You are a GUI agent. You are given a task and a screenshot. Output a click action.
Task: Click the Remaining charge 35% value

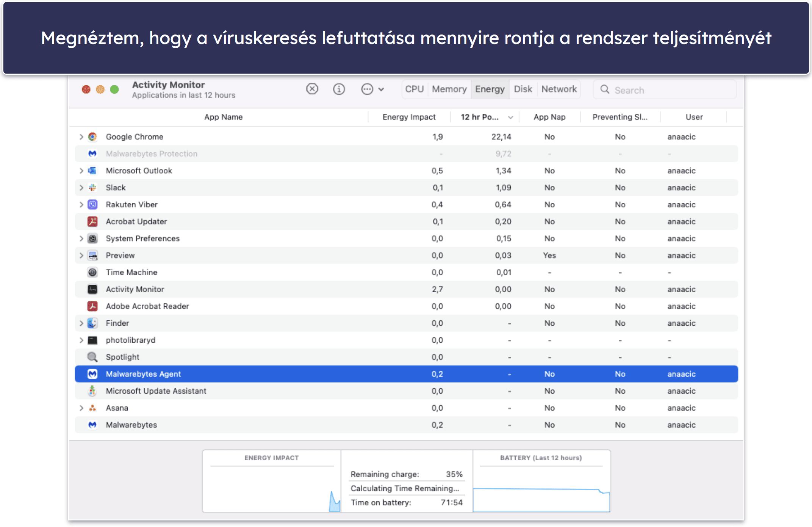[454, 474]
